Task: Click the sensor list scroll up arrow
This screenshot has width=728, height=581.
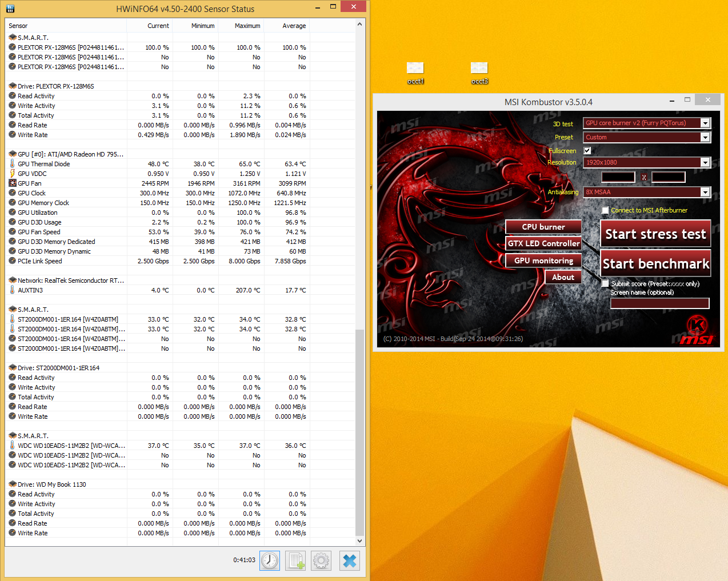Action: pos(359,25)
